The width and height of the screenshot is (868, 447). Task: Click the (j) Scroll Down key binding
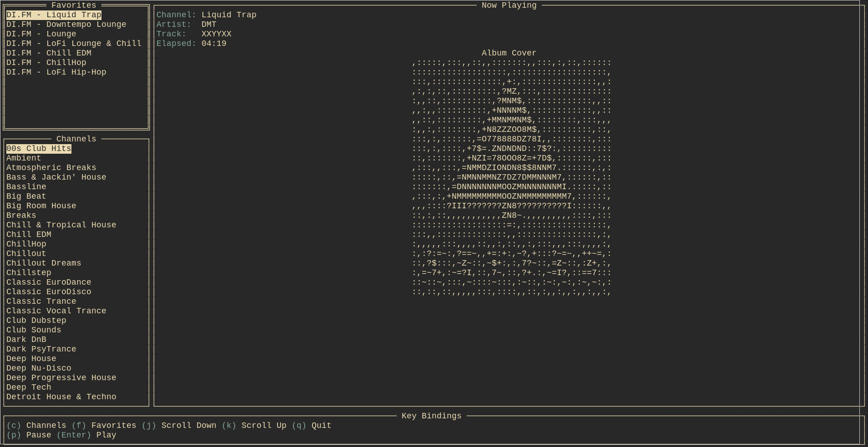[179, 425]
